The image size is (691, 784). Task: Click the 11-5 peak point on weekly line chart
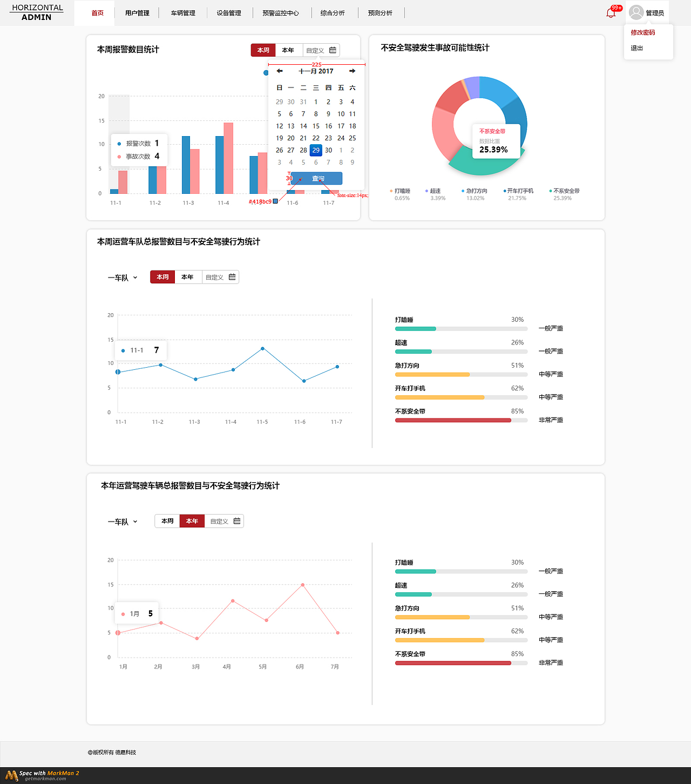point(263,349)
